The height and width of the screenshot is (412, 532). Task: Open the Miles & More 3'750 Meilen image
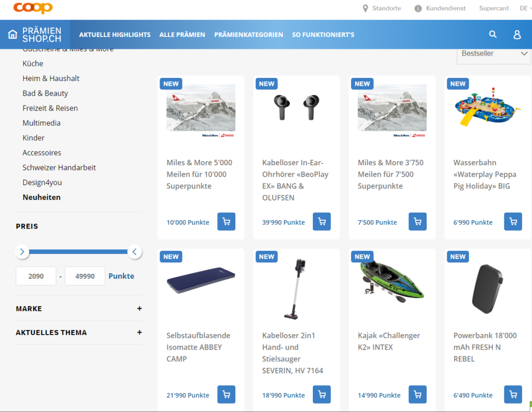[x=392, y=111]
